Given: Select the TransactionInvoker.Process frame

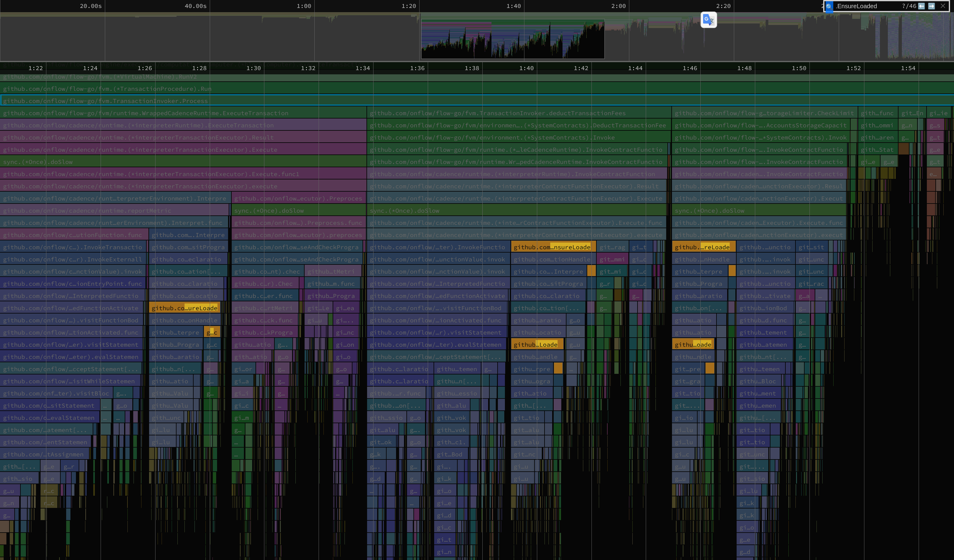Looking at the screenshot, I should click(x=105, y=101).
